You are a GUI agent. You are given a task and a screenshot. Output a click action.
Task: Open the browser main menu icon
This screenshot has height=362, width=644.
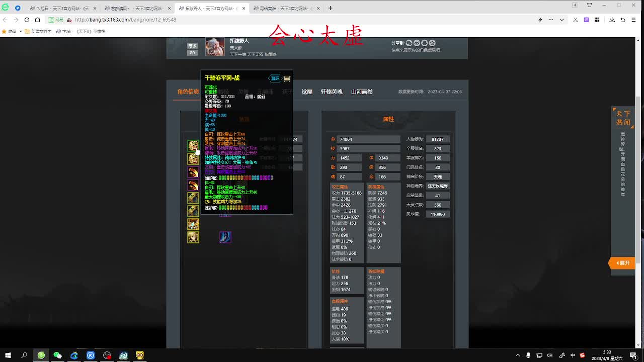tap(633, 20)
